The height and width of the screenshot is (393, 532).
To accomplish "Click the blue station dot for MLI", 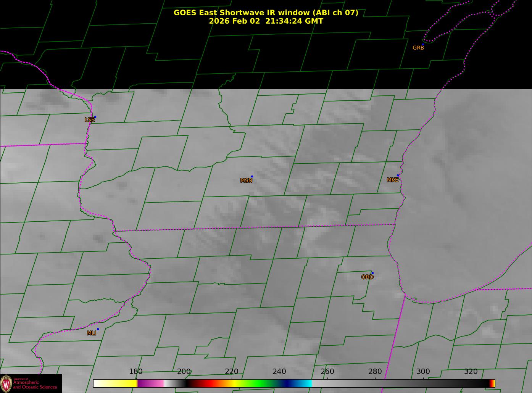I will [98, 329].
